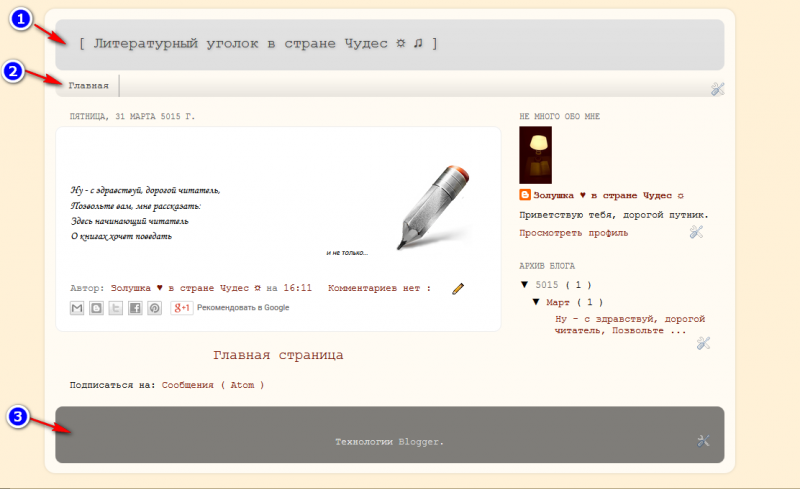Share the post to Pinterest

tap(154, 308)
